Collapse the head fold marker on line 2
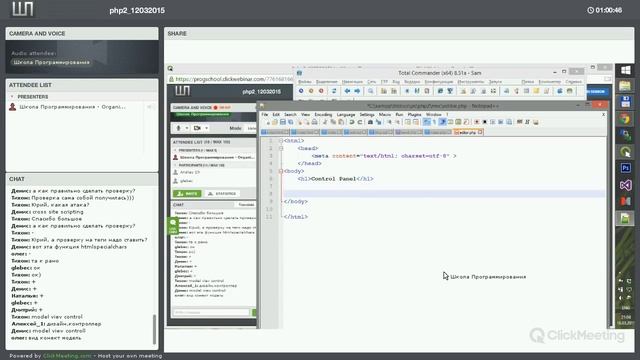This screenshot has height=360, width=640. [281, 149]
